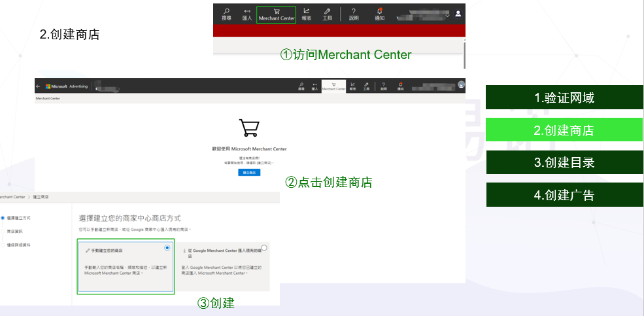This screenshot has width=644, height=316.
Task: Click 選擇建立您的商家中心商店方式 heading
Action: [x=130, y=219]
